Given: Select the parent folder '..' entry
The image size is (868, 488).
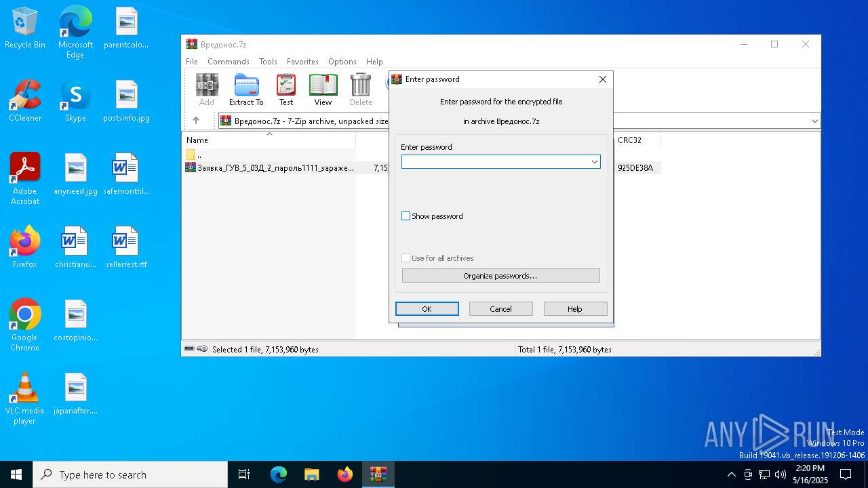Looking at the screenshot, I should 194,155.
